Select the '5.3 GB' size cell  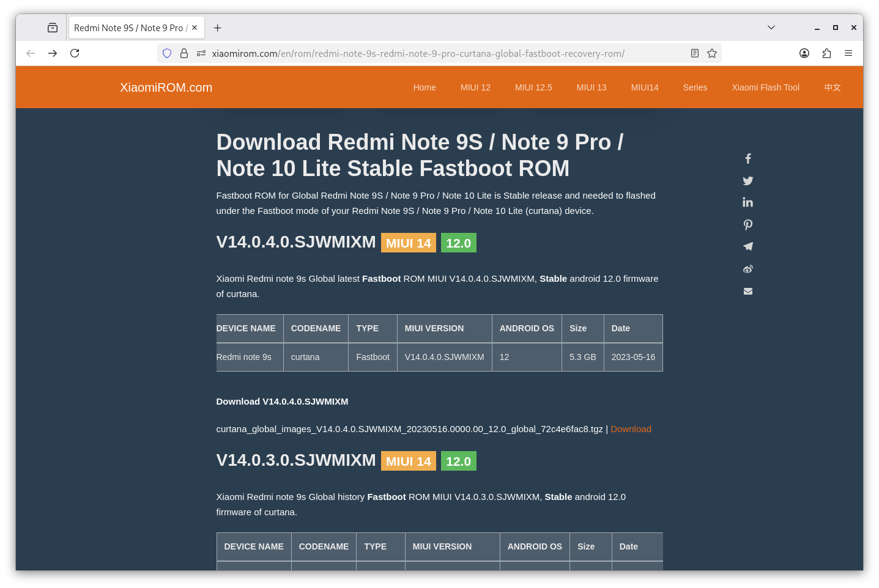(x=582, y=357)
